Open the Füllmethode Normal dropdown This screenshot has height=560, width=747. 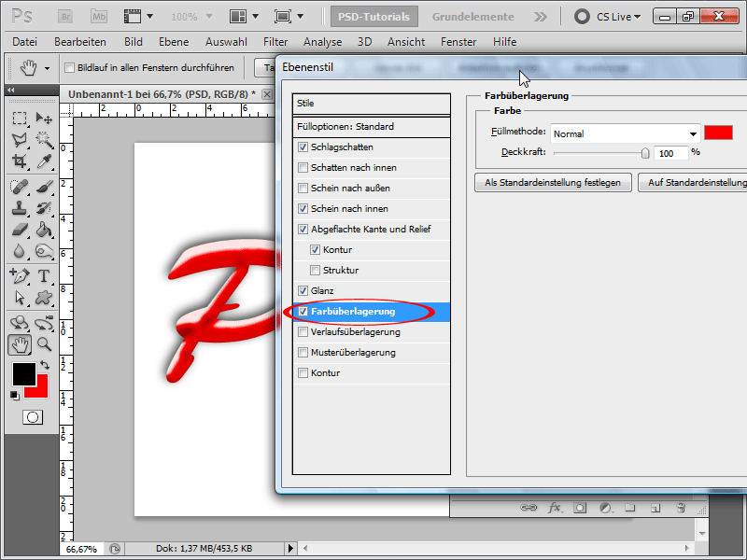click(625, 133)
